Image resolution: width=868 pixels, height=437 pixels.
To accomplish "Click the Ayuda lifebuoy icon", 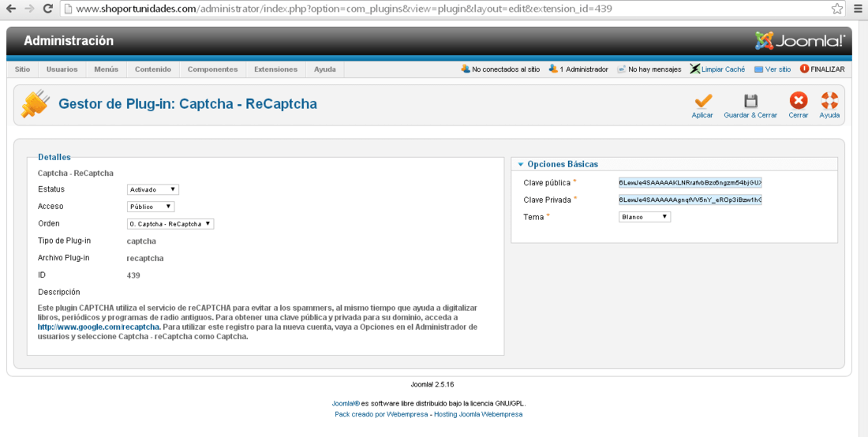I will (830, 101).
